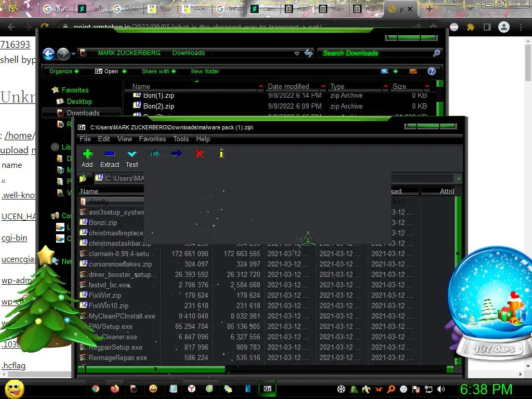The image size is (532, 399).
Task: Open the view options dropdown in Explorer toolbar
Action: pyautogui.click(x=395, y=71)
